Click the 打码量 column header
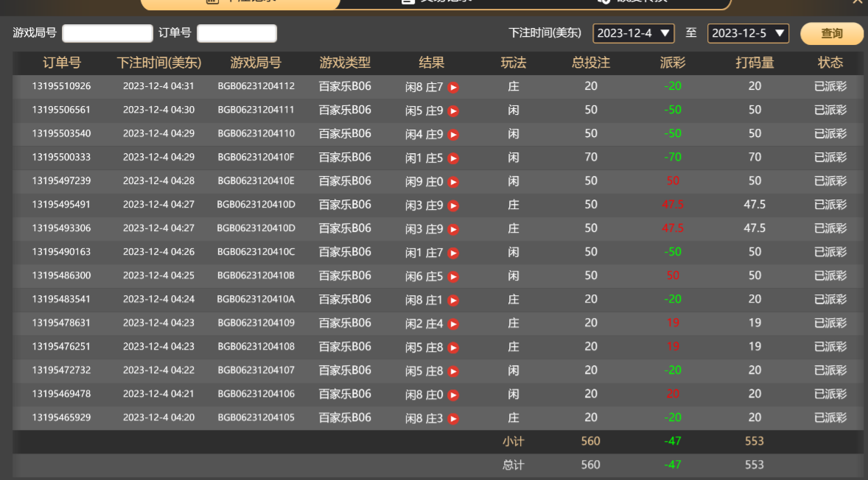 [x=755, y=63]
